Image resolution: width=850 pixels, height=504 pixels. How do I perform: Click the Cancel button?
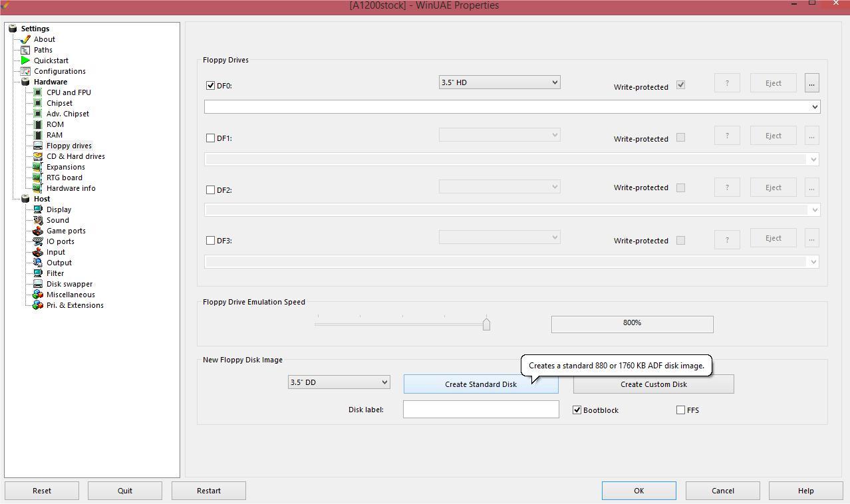pos(723,491)
